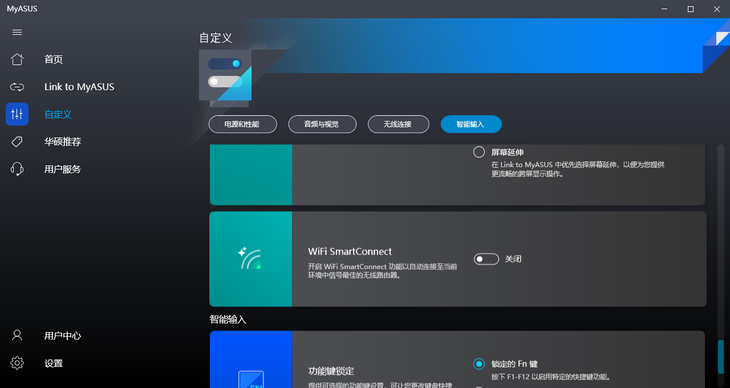Close the MyASUS window
730x388 pixels.
[716, 9]
